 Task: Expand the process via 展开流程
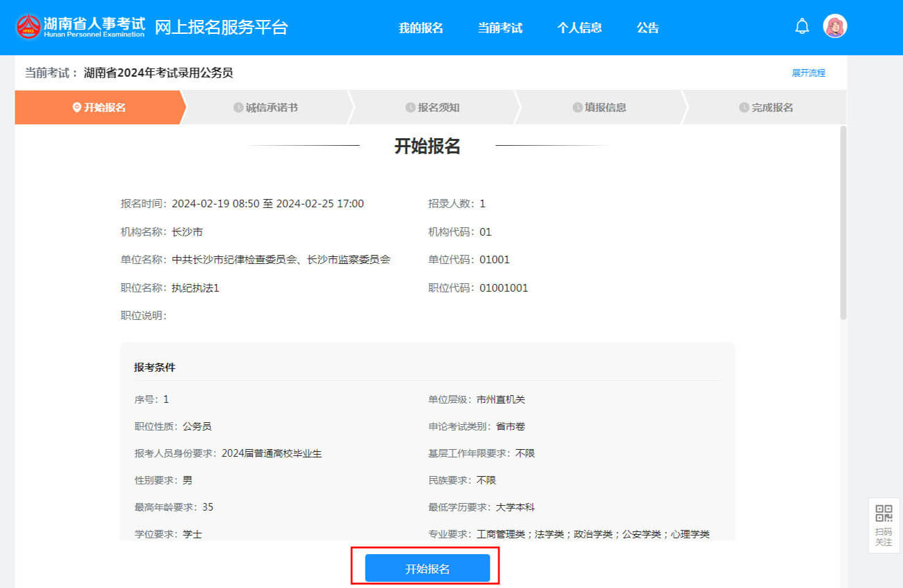click(x=808, y=73)
